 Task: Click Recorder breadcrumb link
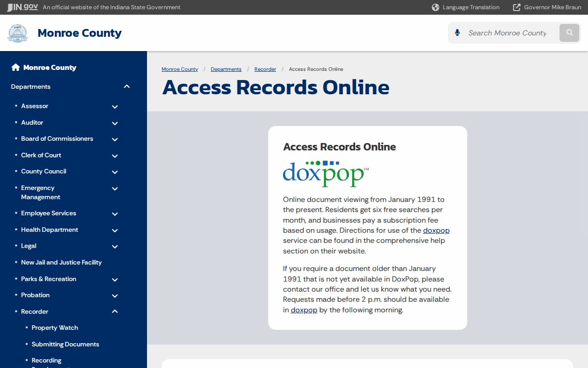[265, 69]
